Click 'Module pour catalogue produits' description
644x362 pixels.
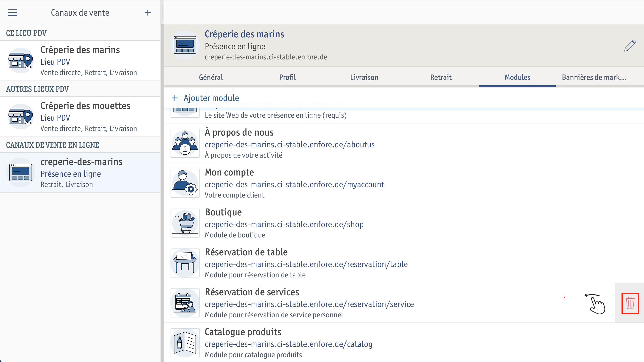(253, 355)
